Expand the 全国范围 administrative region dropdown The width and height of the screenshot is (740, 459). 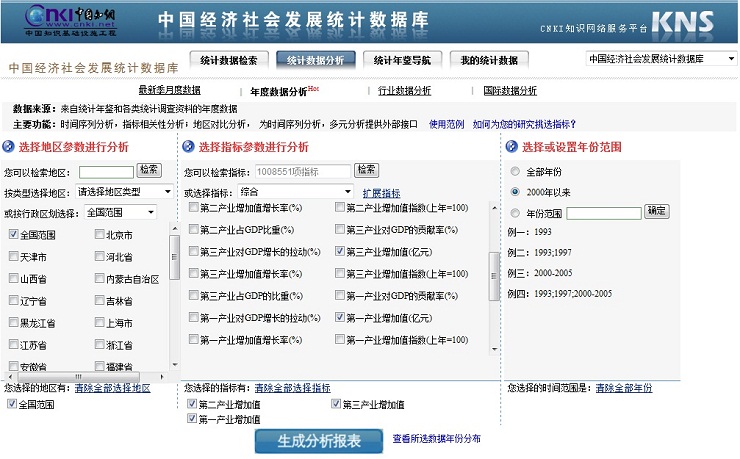(x=120, y=212)
